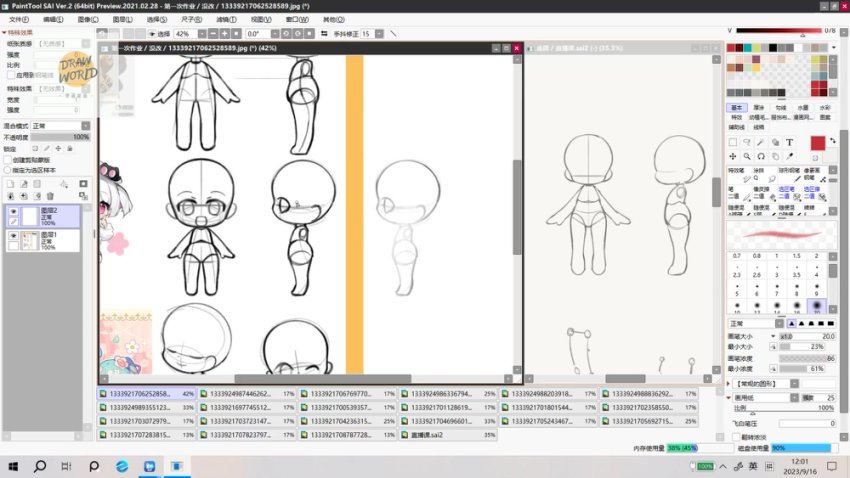Select the rectangular selection tool
This screenshot has height=478, width=850.
click(x=733, y=143)
